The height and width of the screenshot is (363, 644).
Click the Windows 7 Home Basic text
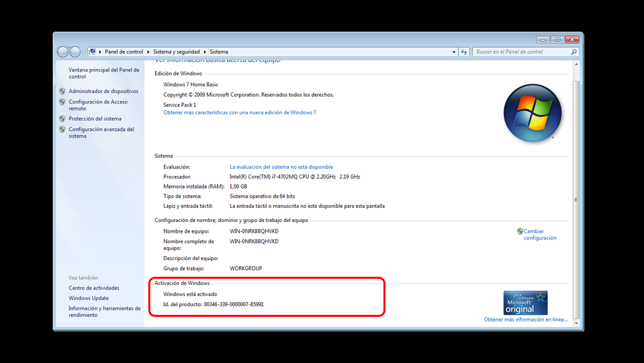click(190, 85)
